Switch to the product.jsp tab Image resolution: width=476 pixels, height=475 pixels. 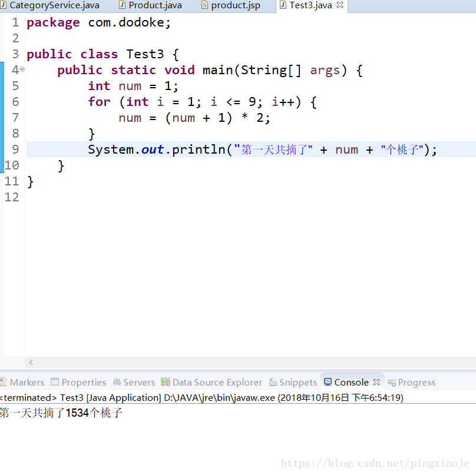coord(232,5)
